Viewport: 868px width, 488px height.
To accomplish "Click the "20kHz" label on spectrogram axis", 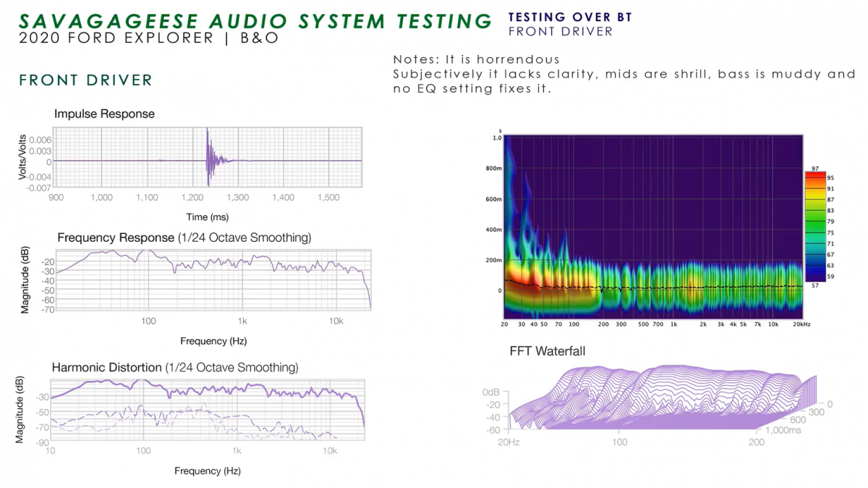I will [801, 324].
